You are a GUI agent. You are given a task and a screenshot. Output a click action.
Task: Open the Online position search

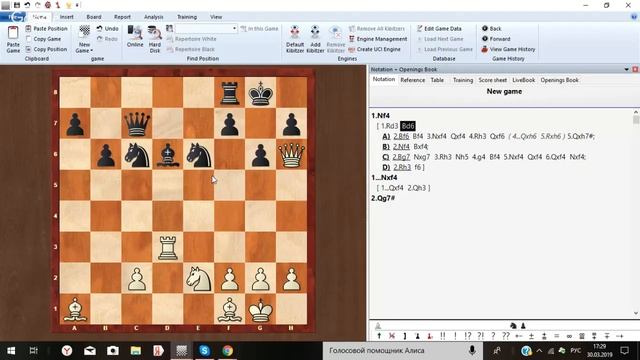pos(135,36)
